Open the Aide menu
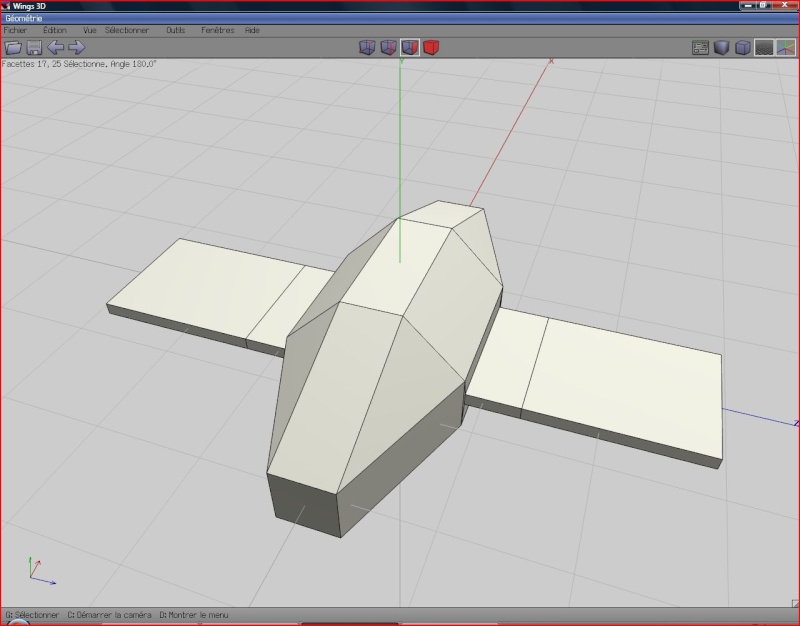Image resolution: width=800 pixels, height=626 pixels. [252, 30]
